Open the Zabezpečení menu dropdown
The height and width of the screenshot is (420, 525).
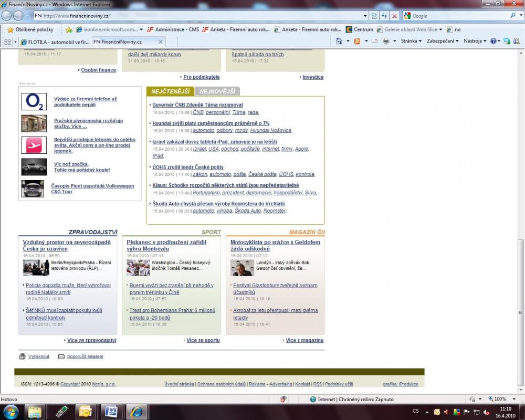point(443,41)
